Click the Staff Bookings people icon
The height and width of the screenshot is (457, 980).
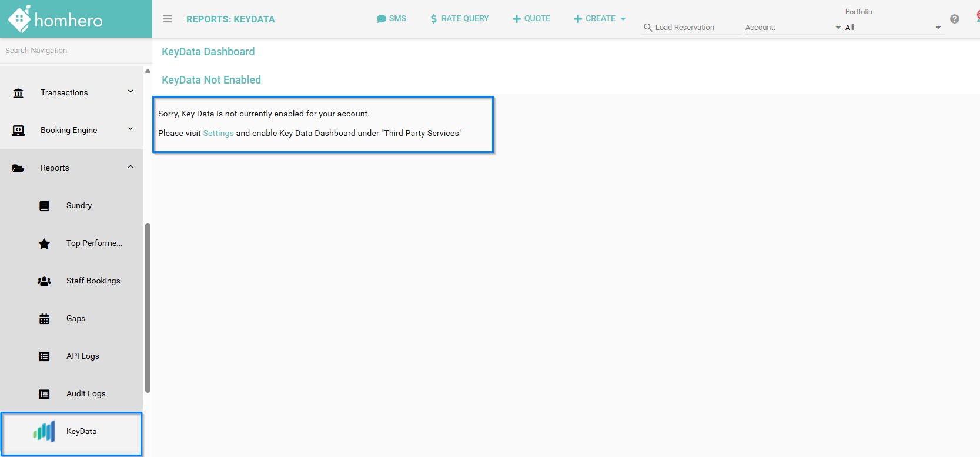click(x=44, y=281)
